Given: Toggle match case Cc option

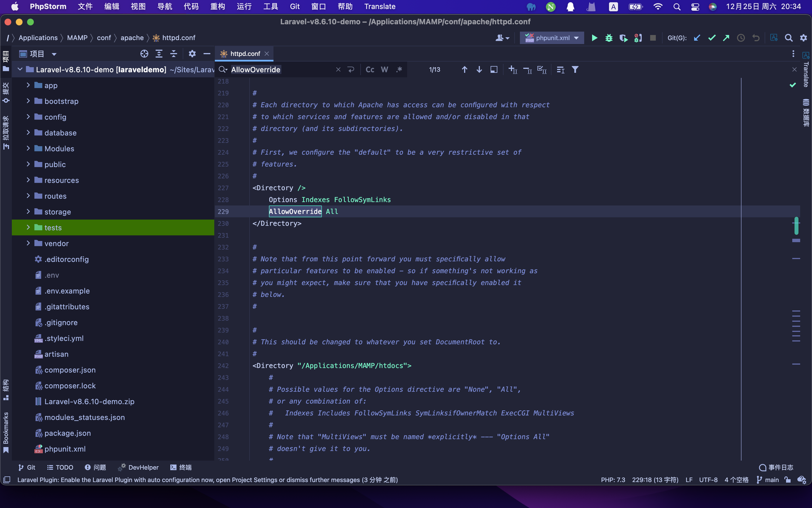Looking at the screenshot, I should [x=370, y=69].
